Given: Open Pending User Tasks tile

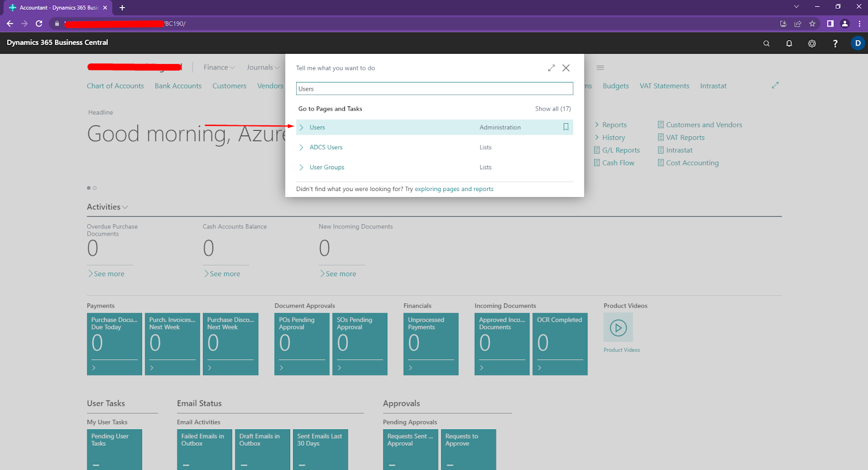Looking at the screenshot, I should click(114, 449).
